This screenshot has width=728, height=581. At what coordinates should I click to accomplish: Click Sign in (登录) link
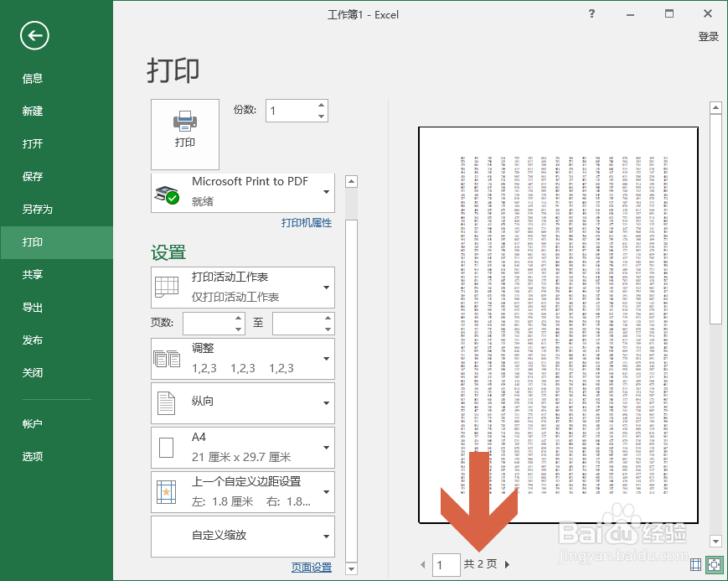tap(708, 37)
